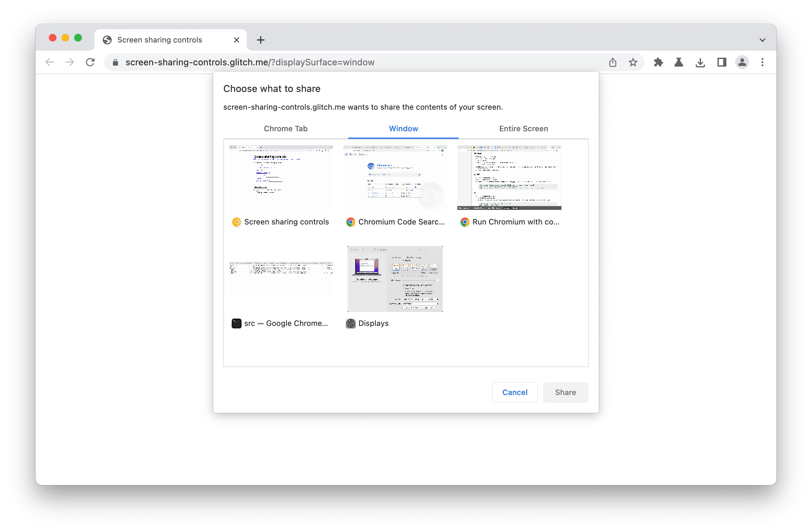The image size is (812, 532).
Task: Click the Displays system preferences icon
Action: click(350, 323)
